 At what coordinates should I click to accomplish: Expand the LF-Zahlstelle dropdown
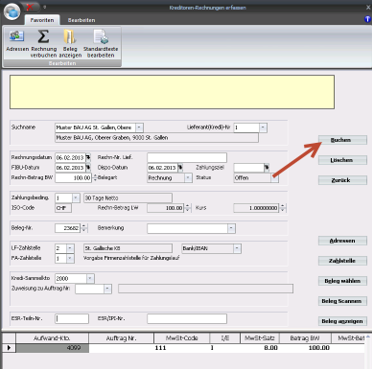click(x=70, y=248)
